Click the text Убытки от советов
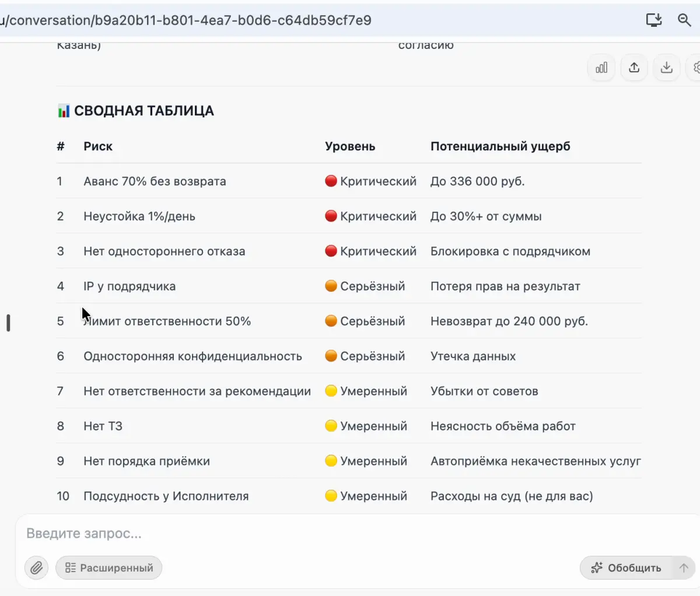Viewport: 700px width, 596px height. (484, 391)
